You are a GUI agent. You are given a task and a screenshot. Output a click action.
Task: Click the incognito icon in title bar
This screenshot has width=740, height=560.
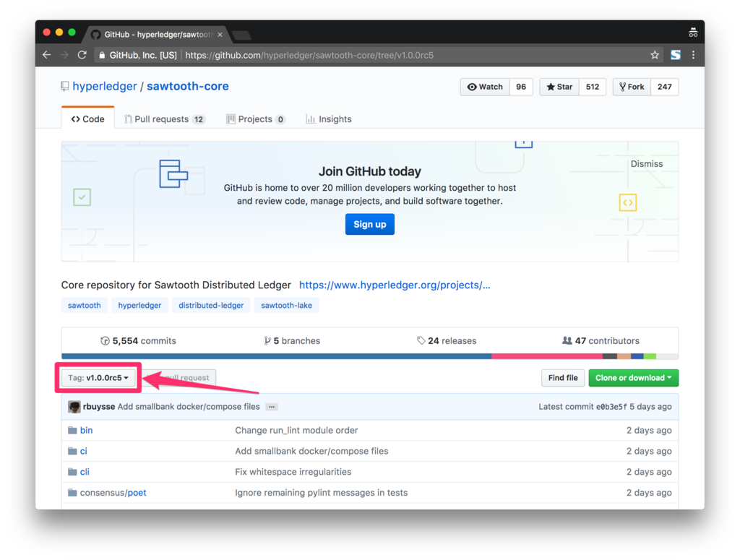click(x=693, y=33)
